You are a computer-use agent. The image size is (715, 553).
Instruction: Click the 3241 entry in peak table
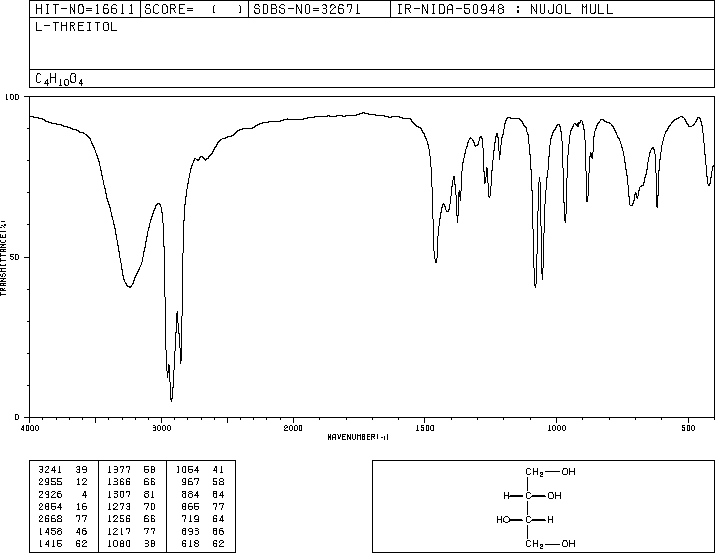tap(51, 469)
